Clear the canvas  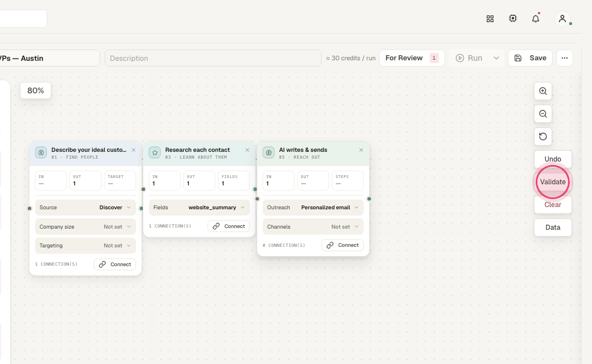553,205
